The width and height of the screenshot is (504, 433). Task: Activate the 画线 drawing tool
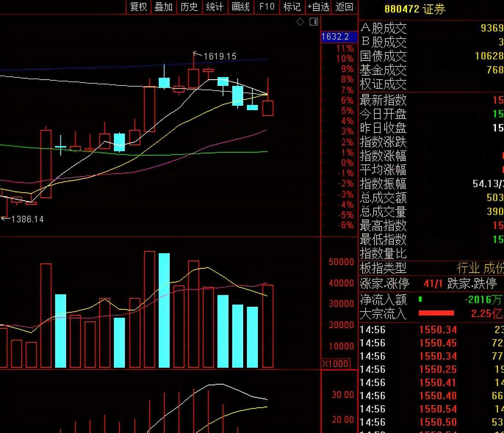(241, 7)
